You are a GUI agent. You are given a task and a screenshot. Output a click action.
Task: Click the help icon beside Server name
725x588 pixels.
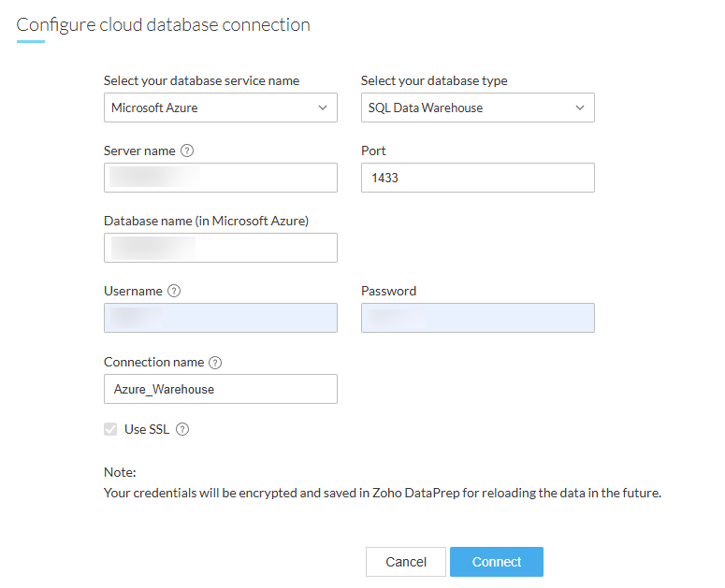187,151
